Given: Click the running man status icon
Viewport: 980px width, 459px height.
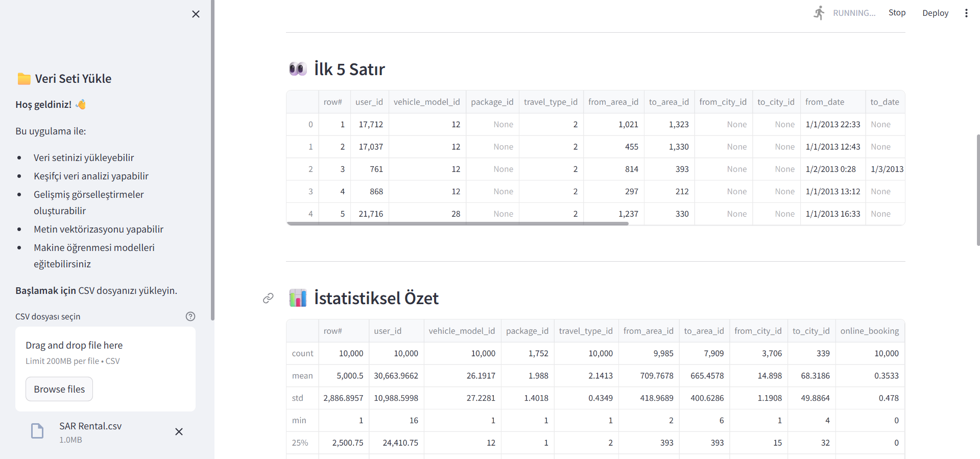Looking at the screenshot, I should [819, 13].
